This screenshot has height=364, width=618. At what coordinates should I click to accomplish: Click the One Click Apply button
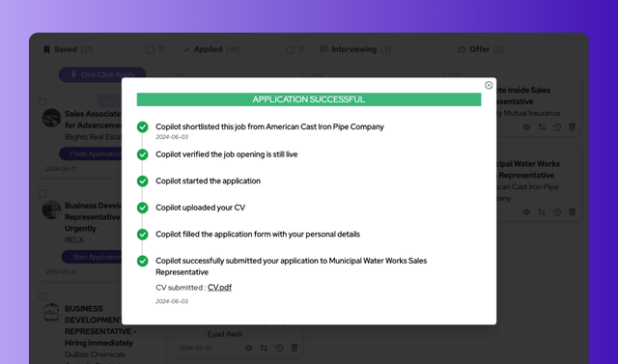point(102,75)
